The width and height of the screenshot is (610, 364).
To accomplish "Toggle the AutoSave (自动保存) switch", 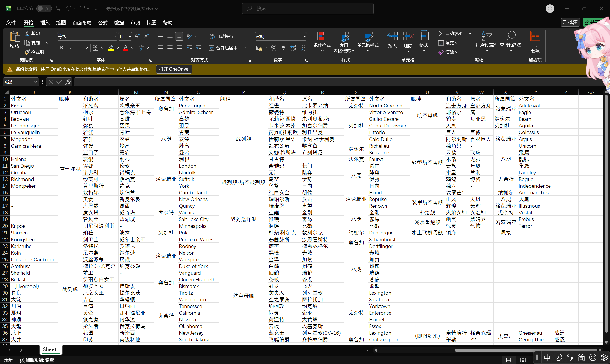I will pyautogui.click(x=44, y=9).
